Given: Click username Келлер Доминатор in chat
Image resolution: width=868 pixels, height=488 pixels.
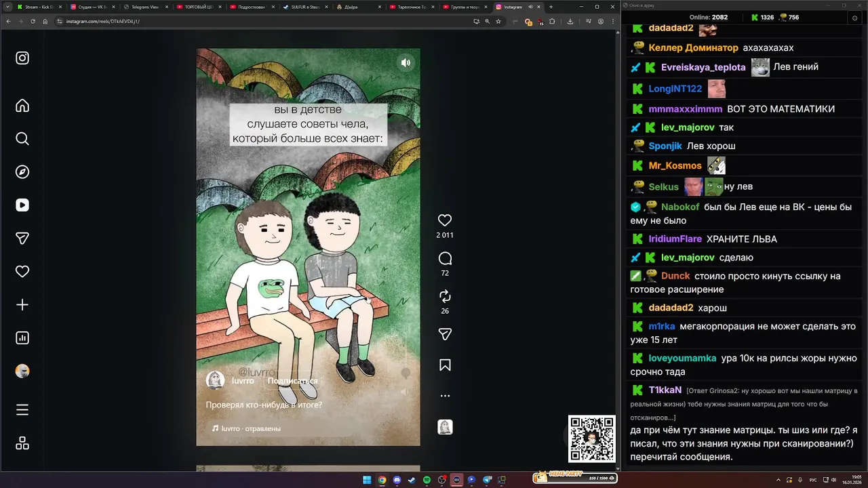Looking at the screenshot, I should tap(693, 47).
